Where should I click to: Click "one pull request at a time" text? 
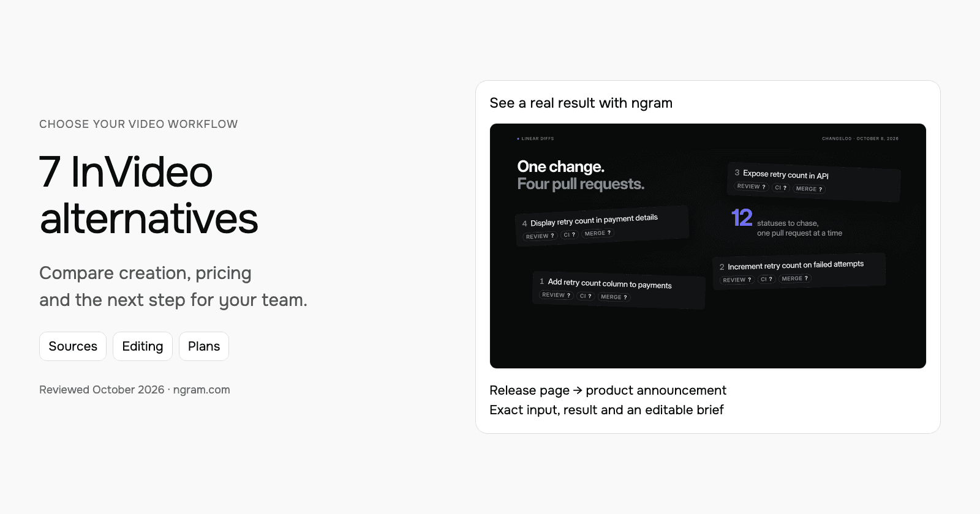(x=799, y=233)
